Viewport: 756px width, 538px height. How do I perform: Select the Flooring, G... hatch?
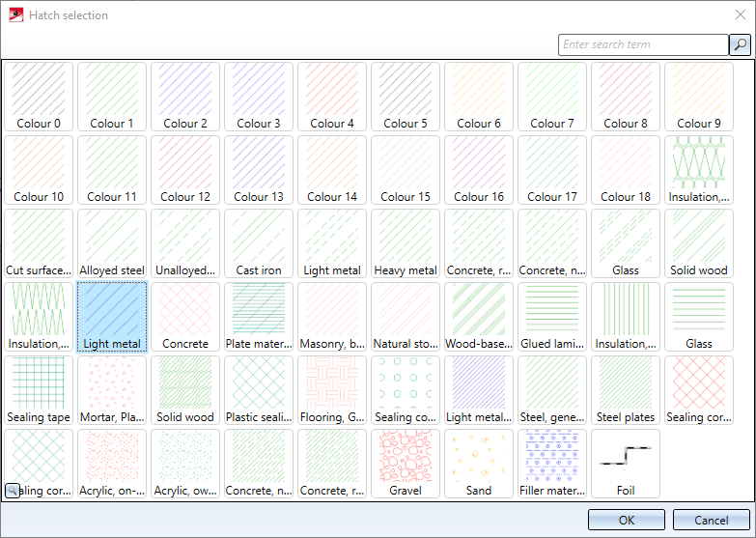[332, 390]
